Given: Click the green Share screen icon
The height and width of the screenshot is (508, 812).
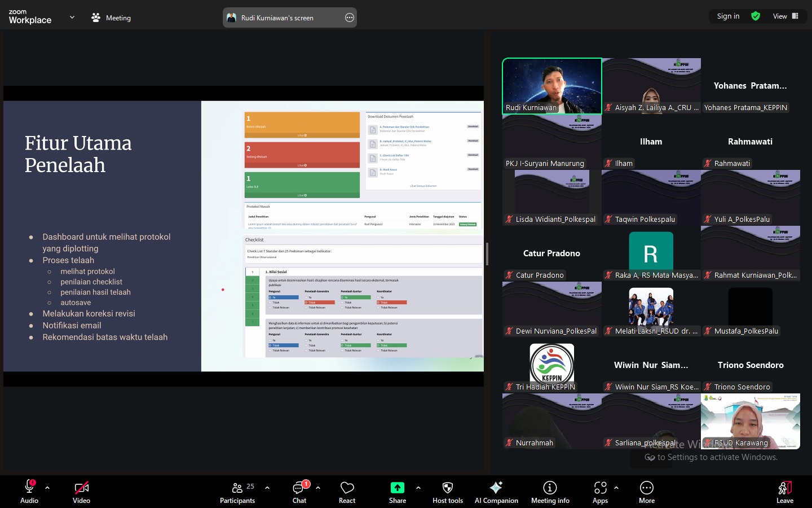Looking at the screenshot, I should click(x=398, y=488).
